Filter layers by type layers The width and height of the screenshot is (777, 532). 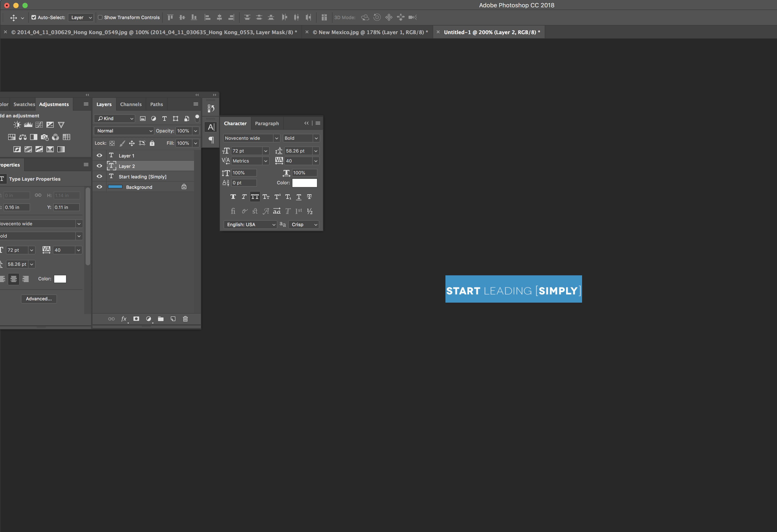tap(164, 119)
